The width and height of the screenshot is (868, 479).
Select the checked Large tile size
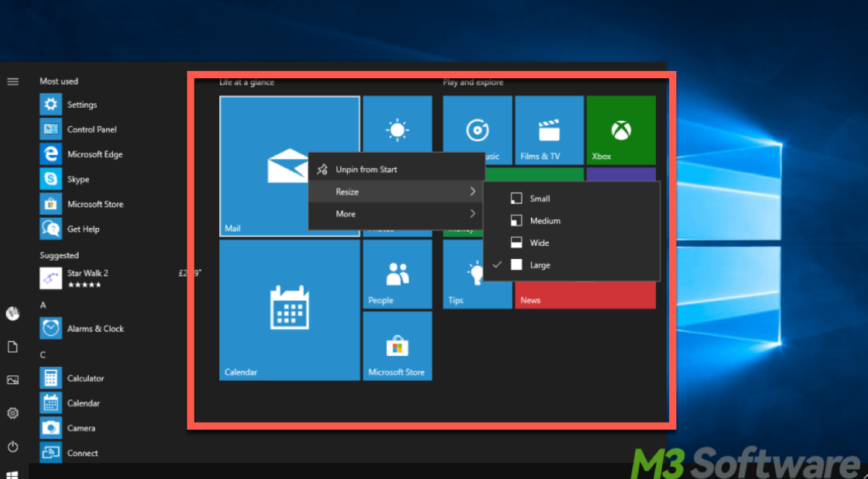click(x=571, y=265)
